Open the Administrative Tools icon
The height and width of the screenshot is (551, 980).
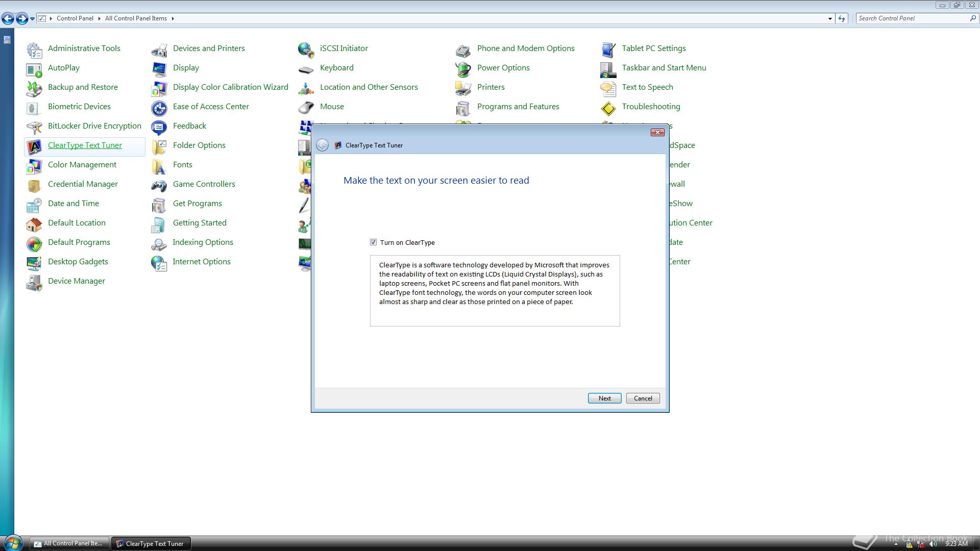pos(34,50)
